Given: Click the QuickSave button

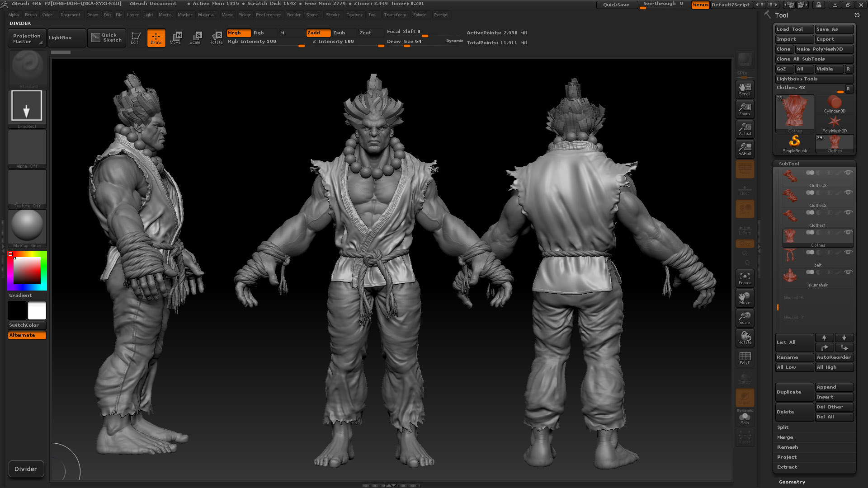Looking at the screenshot, I should tap(616, 5).
